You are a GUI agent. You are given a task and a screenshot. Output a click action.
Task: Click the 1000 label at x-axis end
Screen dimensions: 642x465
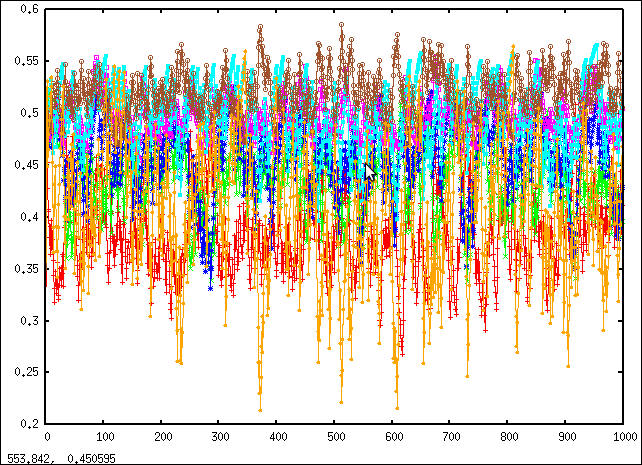coord(624,437)
